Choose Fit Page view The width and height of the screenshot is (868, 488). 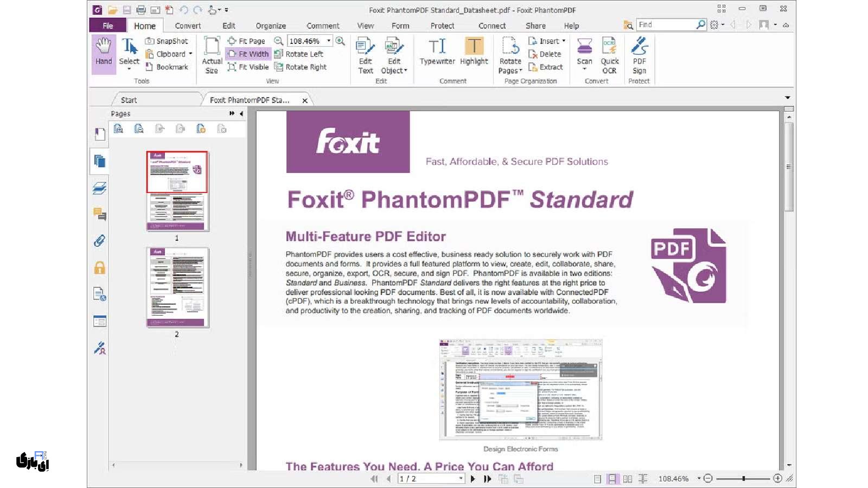tap(246, 41)
